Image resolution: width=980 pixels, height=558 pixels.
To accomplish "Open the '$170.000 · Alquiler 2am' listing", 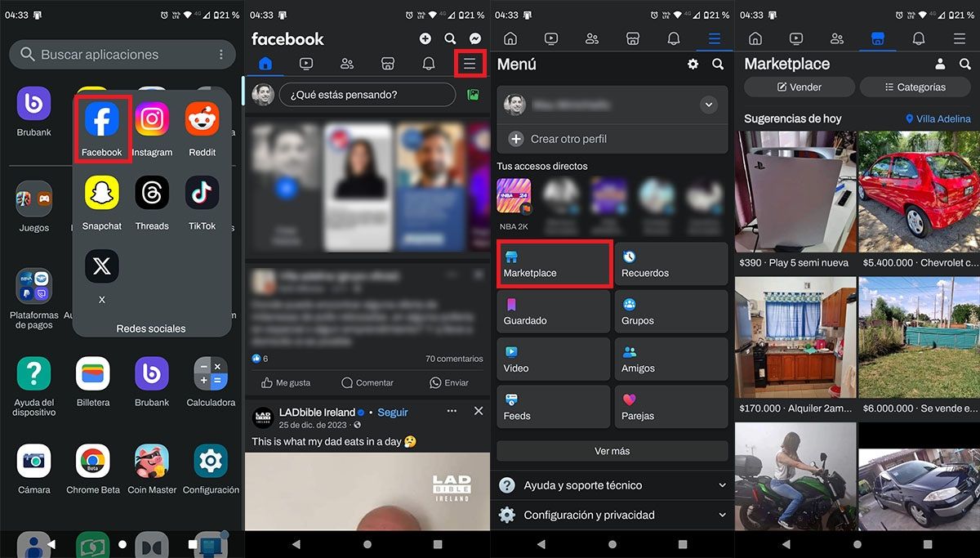I will (796, 346).
